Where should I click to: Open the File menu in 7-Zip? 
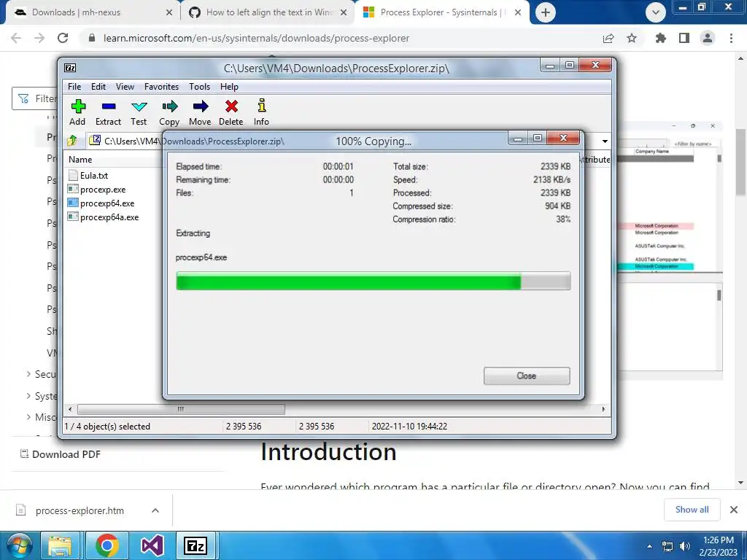coord(74,87)
